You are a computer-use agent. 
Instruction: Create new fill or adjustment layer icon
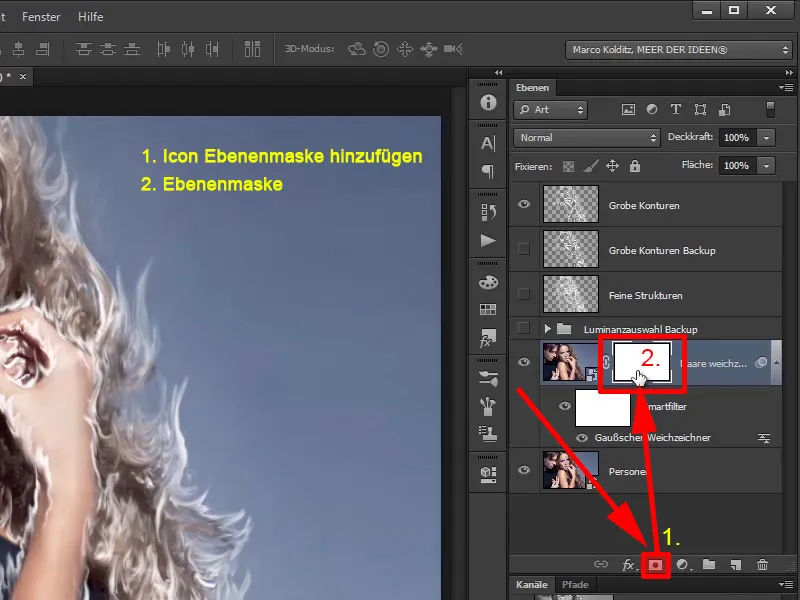tap(683, 564)
